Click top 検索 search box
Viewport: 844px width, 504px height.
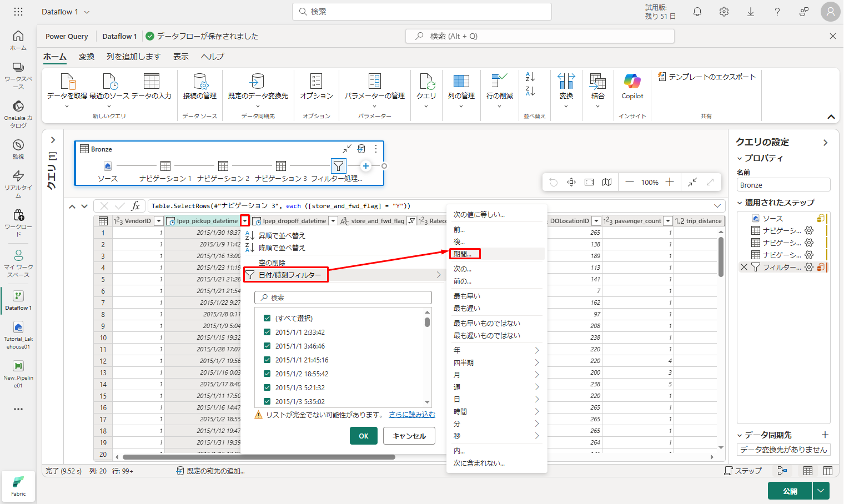point(422,12)
